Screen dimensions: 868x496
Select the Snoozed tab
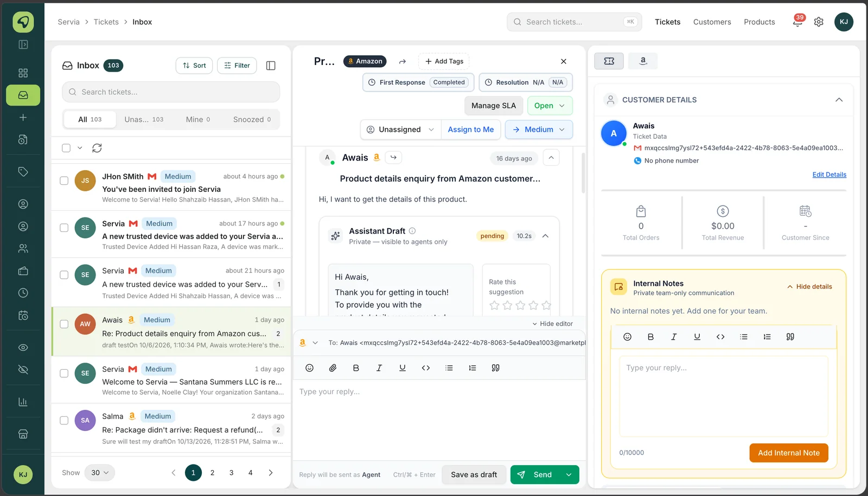252,119
